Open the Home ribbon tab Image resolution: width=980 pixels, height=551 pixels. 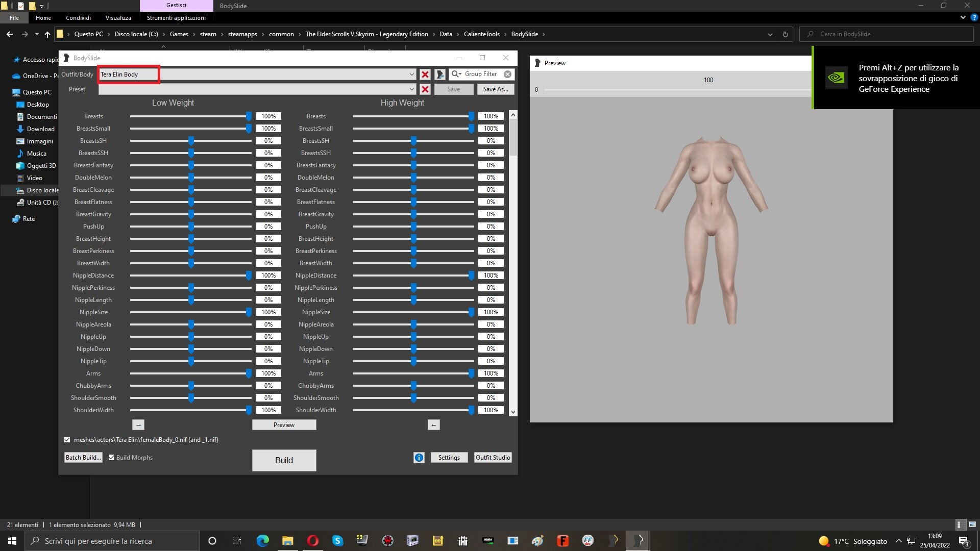[43, 18]
